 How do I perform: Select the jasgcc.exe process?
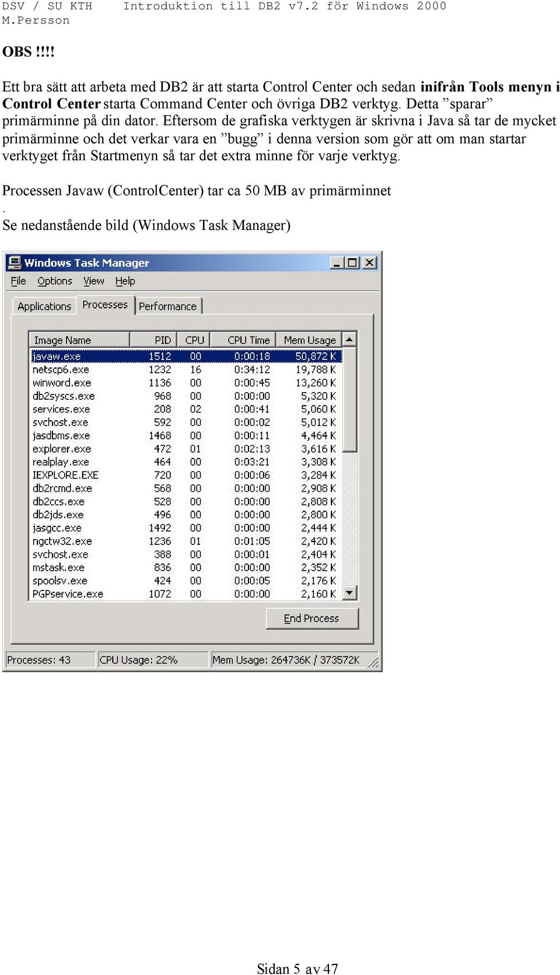point(185,528)
